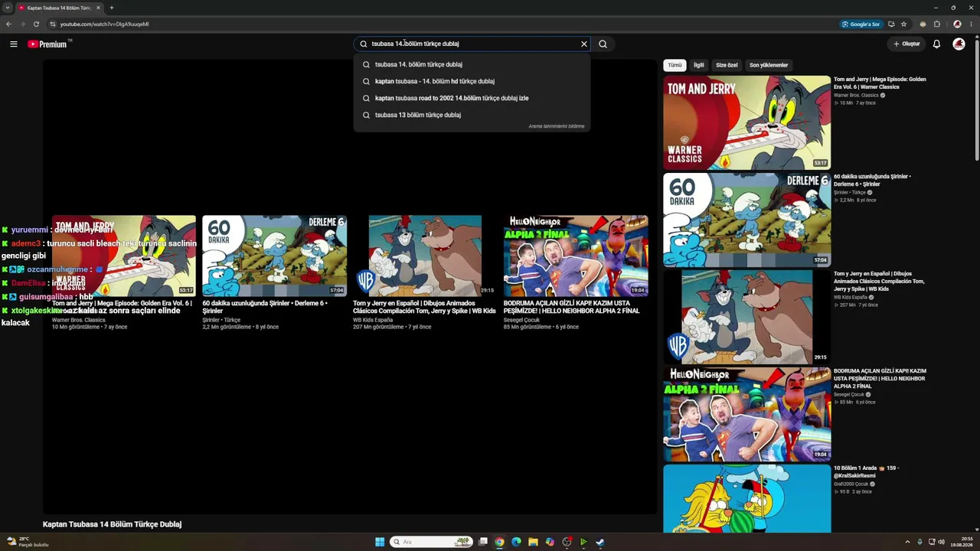Open the Windows Start menu
980x551 pixels.
click(380, 542)
